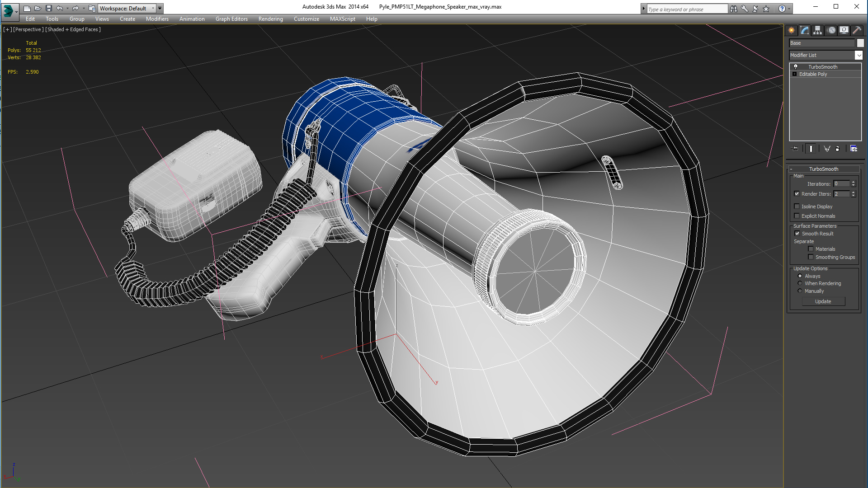Enable Isoline Display checkbox
This screenshot has width=868, height=488.
(x=797, y=206)
